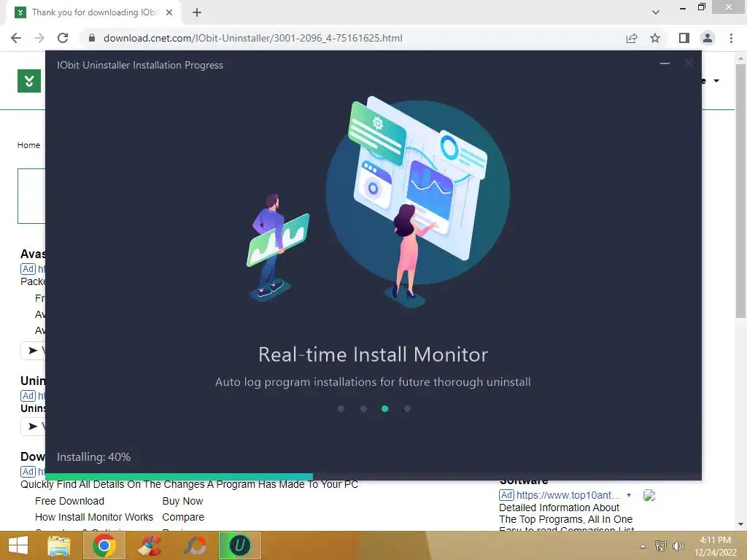Minimize the IObit Uninstaller installer window
The image size is (747, 560).
click(x=665, y=63)
